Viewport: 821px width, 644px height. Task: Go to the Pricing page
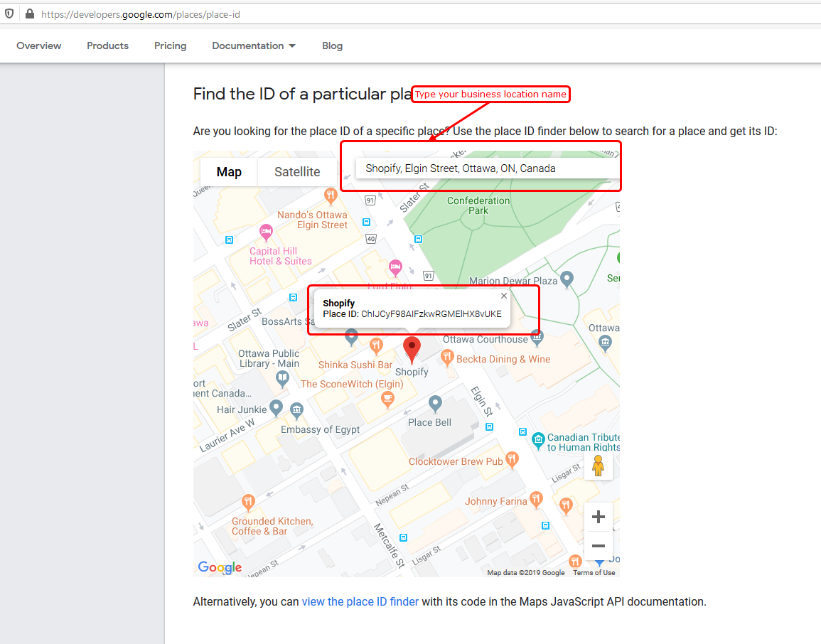tap(170, 45)
